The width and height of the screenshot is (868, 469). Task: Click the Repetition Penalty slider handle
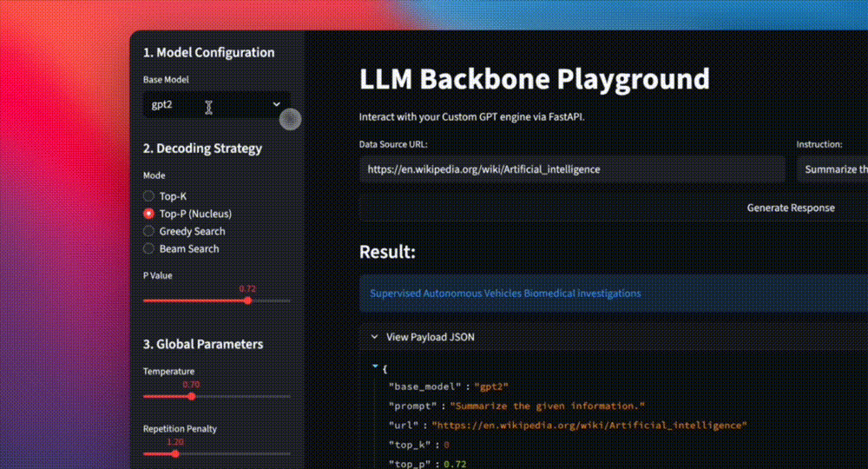click(x=175, y=454)
